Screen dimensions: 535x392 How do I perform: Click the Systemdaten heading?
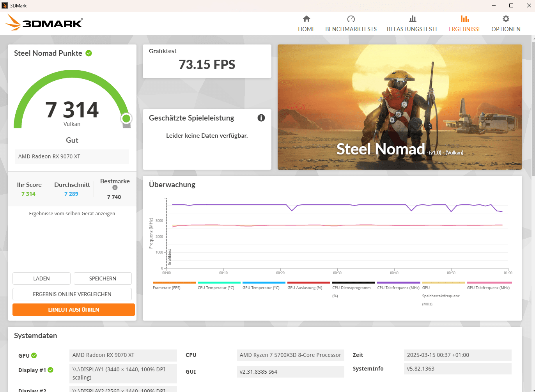tap(35, 336)
